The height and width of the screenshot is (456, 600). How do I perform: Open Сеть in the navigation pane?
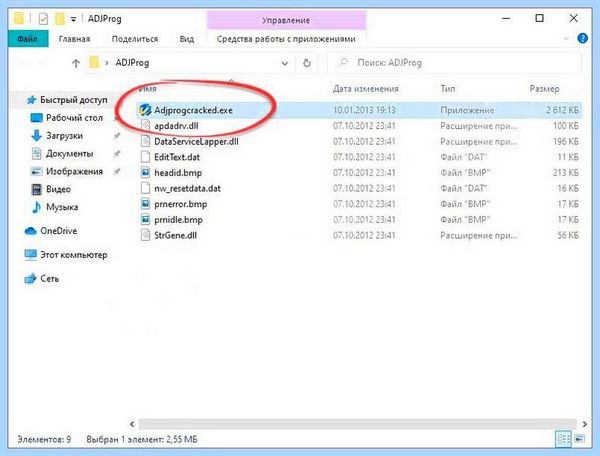[49, 279]
